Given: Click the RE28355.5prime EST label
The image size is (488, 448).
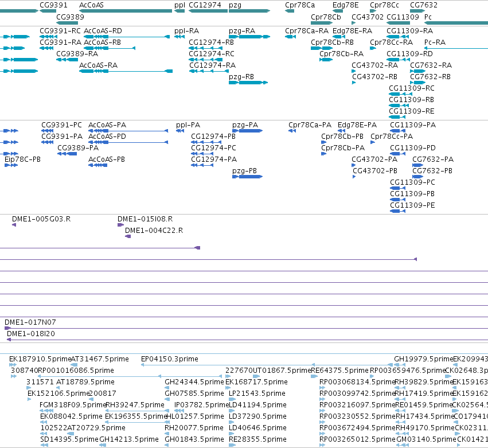Looking at the screenshot, I should [257, 439].
